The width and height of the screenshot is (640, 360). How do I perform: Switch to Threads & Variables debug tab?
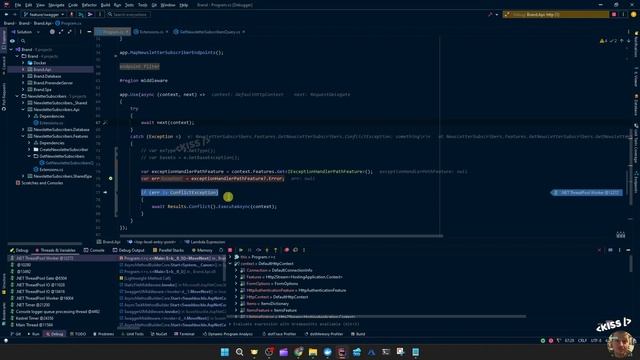click(x=55, y=250)
